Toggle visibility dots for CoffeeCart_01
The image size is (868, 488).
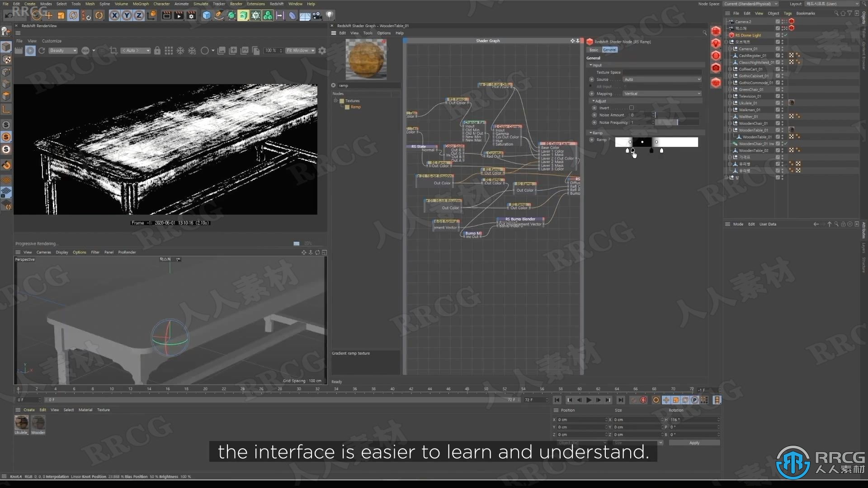(783, 69)
